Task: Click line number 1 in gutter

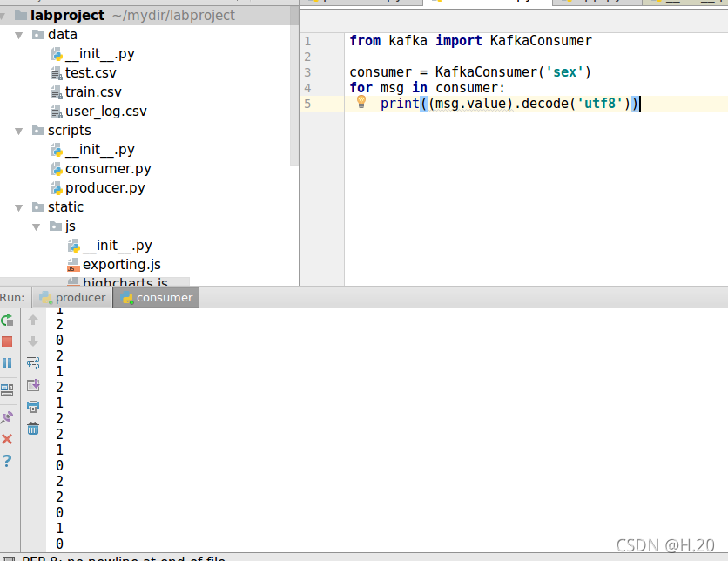Action: pos(307,41)
